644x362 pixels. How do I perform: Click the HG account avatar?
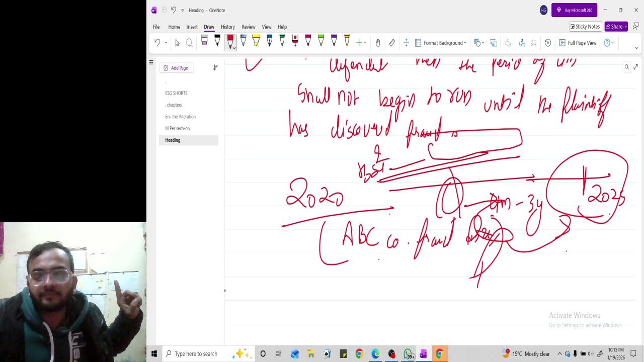(543, 10)
